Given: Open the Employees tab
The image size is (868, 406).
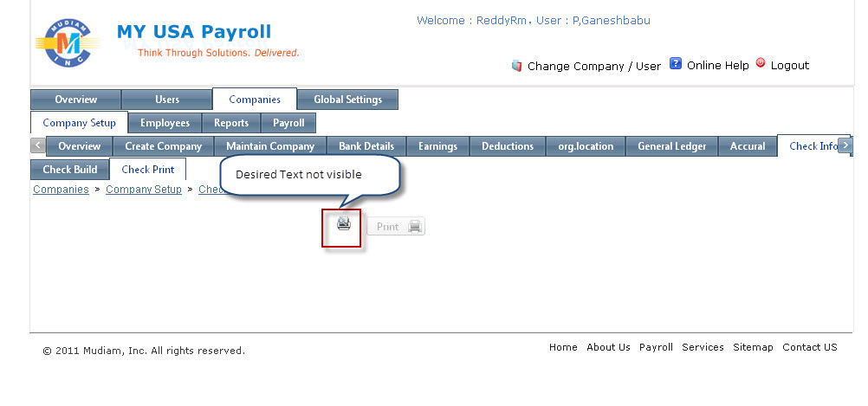Looking at the screenshot, I should click(x=165, y=123).
